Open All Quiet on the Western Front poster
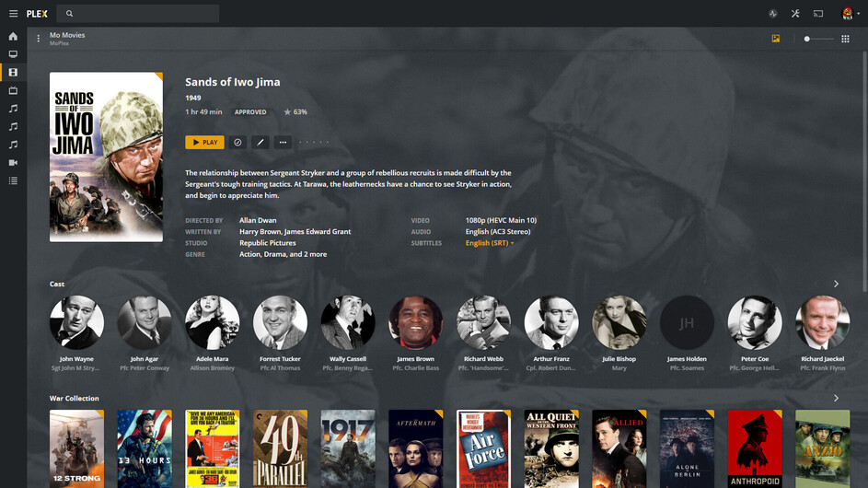This screenshot has width=868, height=488. 551,448
